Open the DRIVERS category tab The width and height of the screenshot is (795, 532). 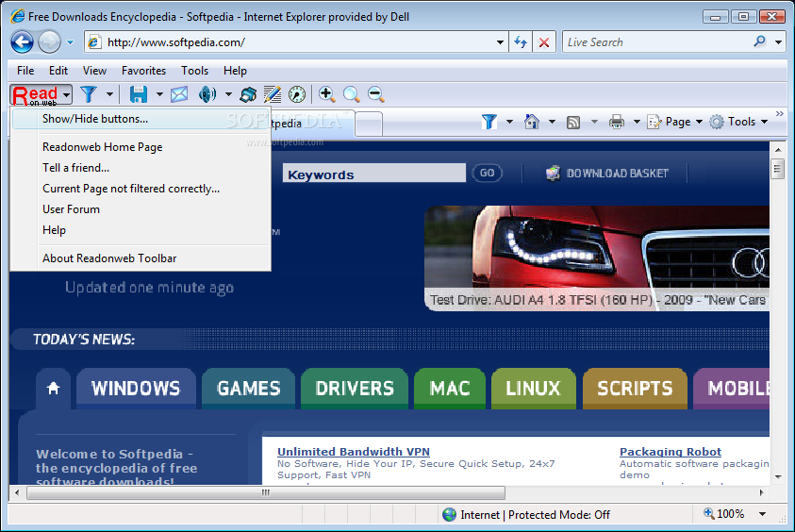355,389
